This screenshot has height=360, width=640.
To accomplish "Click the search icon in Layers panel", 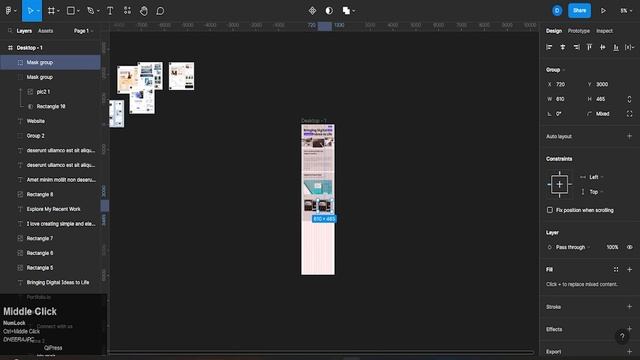I will click(10, 31).
